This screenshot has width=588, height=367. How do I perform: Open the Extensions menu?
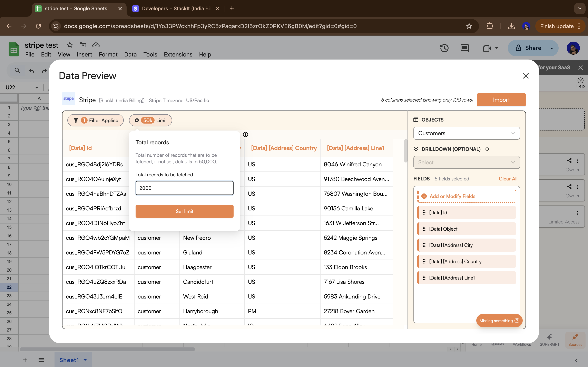(178, 54)
